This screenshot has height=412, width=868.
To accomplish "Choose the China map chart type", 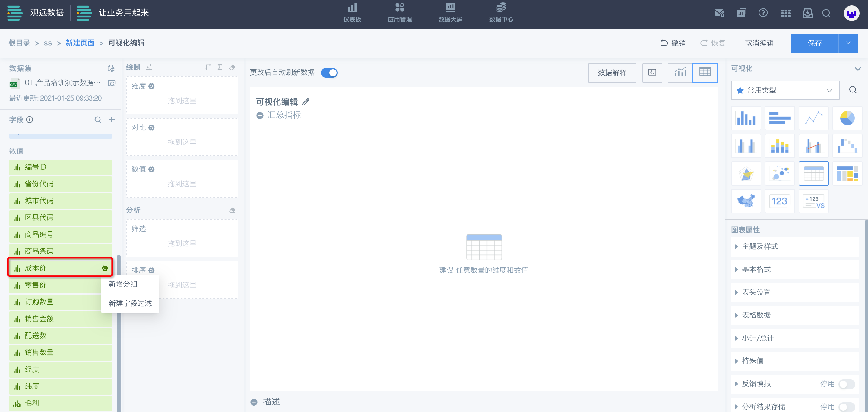I will click(746, 201).
